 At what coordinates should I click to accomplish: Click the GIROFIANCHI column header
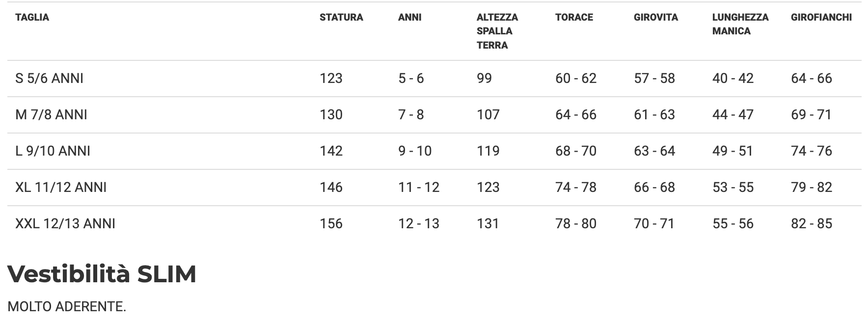coord(821,18)
